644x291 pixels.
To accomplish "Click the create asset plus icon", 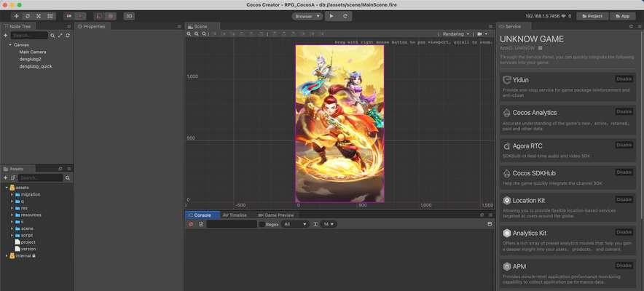I will point(5,178).
